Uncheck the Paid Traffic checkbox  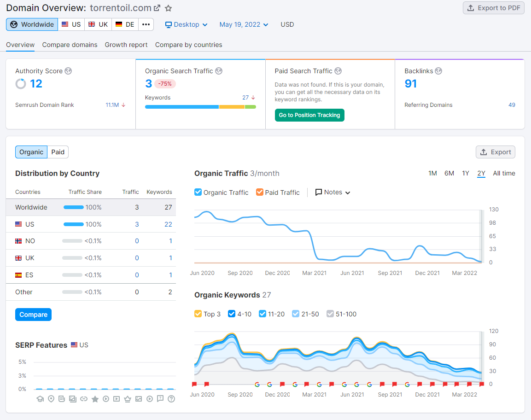260,192
